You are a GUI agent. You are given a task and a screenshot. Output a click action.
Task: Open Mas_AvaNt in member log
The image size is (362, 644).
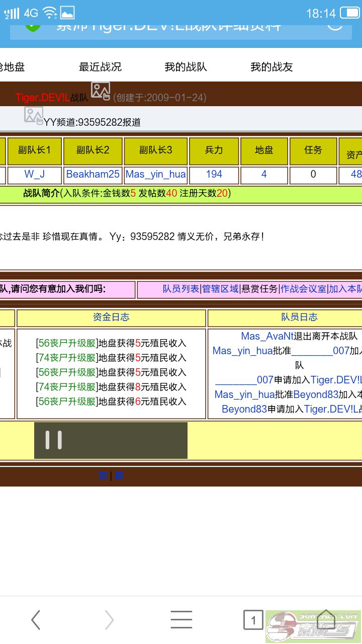[267, 336]
